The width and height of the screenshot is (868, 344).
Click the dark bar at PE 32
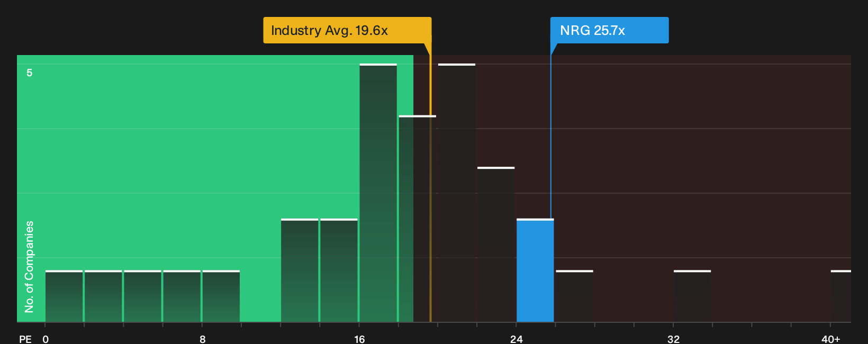click(692, 296)
